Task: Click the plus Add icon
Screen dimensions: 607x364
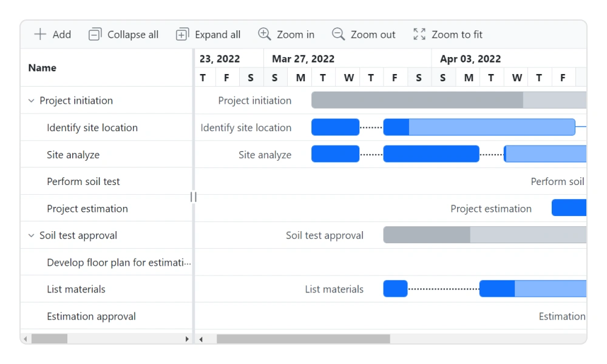Action: [39, 34]
